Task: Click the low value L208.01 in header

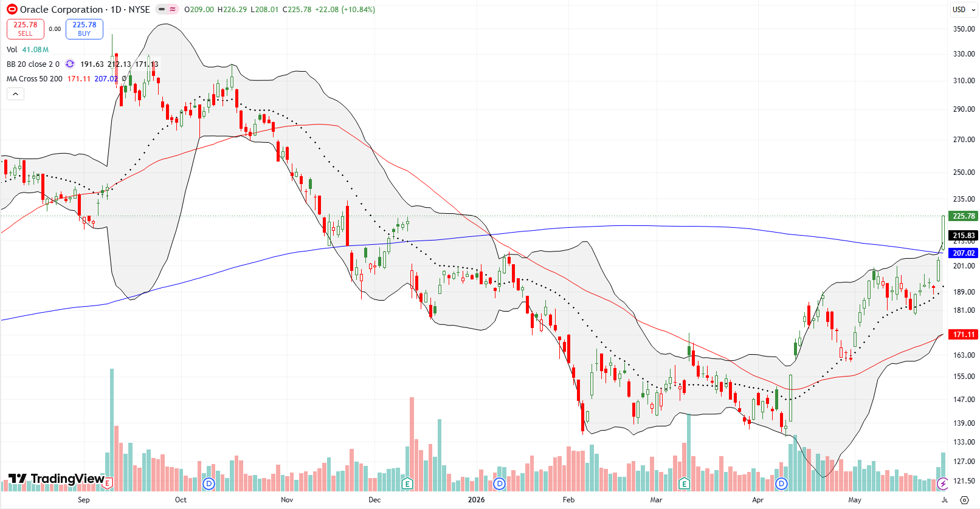Action: tap(265, 10)
